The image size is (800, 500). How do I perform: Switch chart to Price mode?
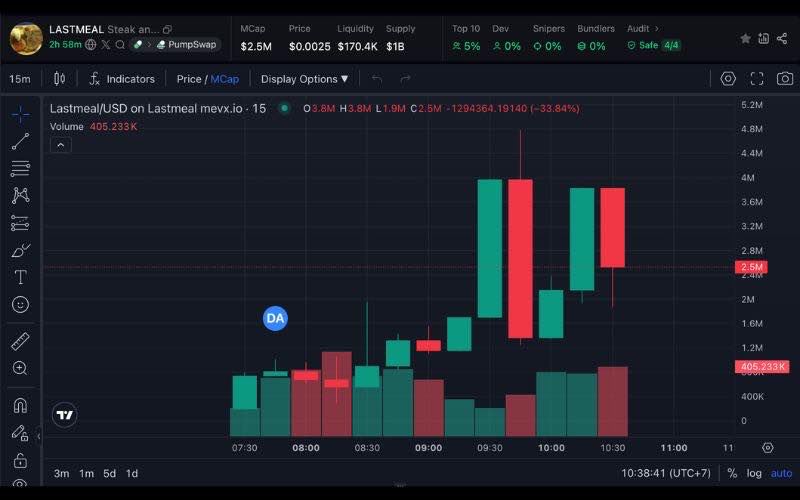pos(189,79)
